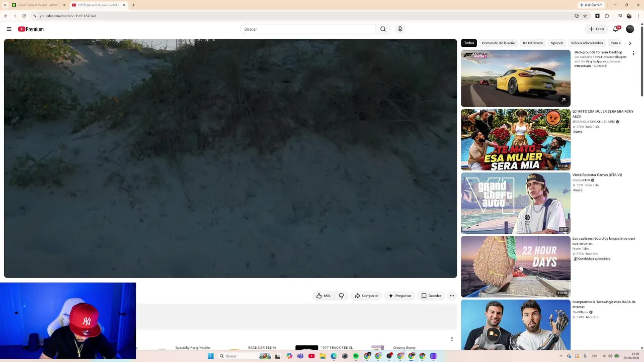Click the Compartir share button
The image size is (644, 362).
[x=366, y=296]
